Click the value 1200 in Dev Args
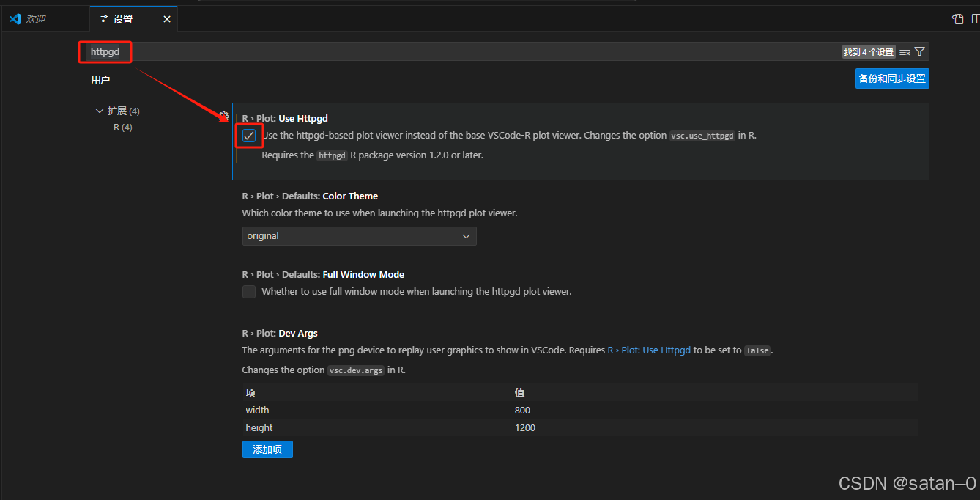Viewport: 980px width, 500px height. (x=525, y=428)
